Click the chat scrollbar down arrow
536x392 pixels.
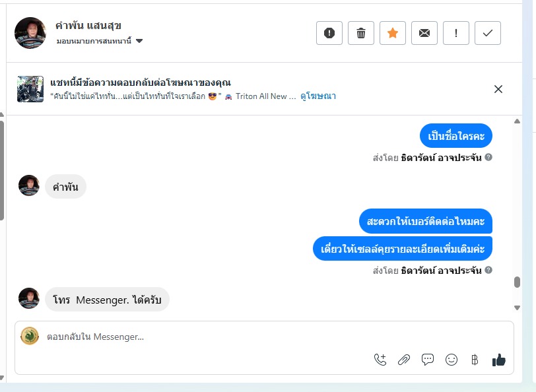click(x=517, y=308)
